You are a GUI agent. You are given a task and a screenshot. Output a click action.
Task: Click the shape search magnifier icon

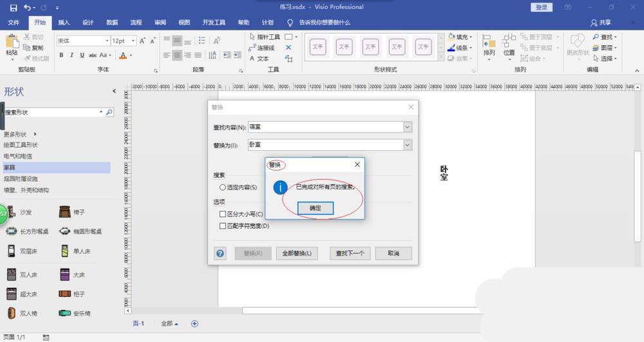point(109,112)
